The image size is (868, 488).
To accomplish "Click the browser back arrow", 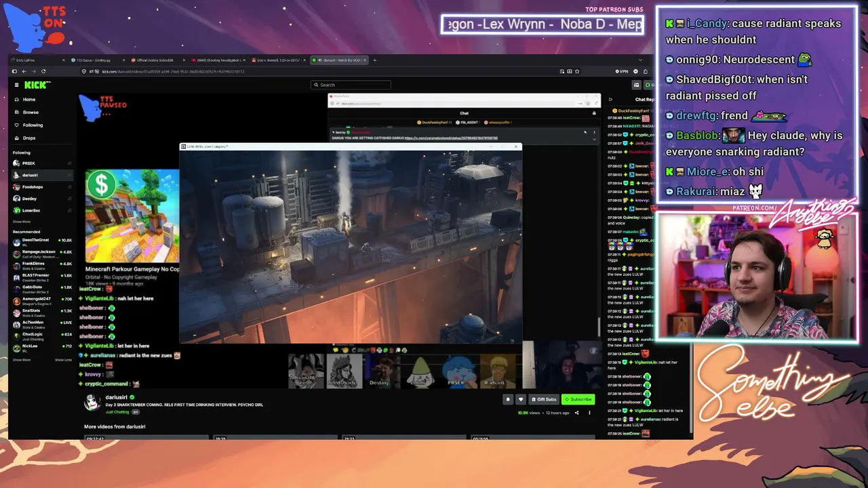I will pyautogui.click(x=23, y=71).
